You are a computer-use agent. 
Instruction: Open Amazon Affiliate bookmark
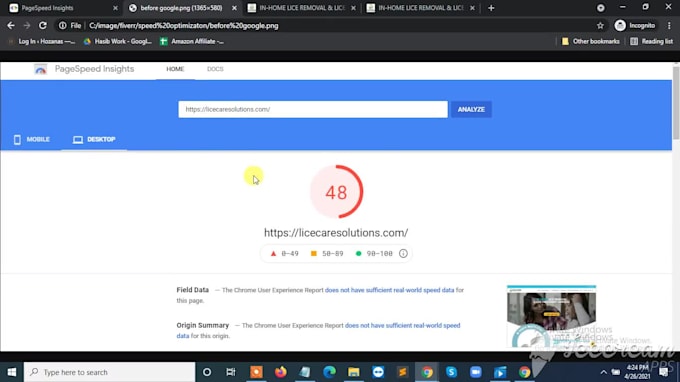192,42
